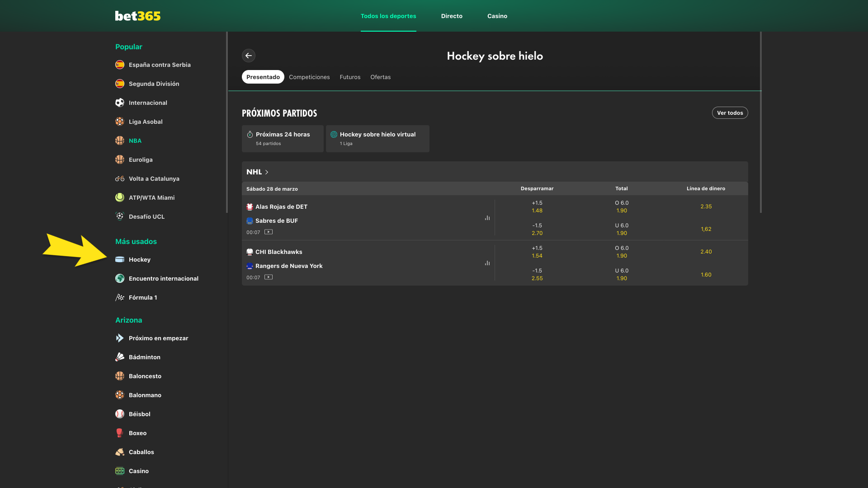The image size is (868, 488).
Task: Expand the NHL league chevron
Action: 267,172
